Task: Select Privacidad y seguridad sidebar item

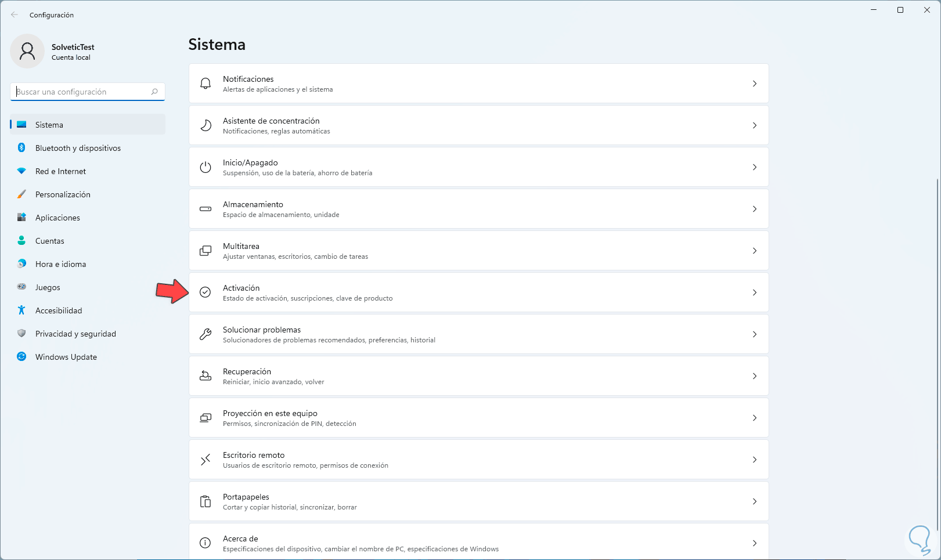Action: click(75, 334)
